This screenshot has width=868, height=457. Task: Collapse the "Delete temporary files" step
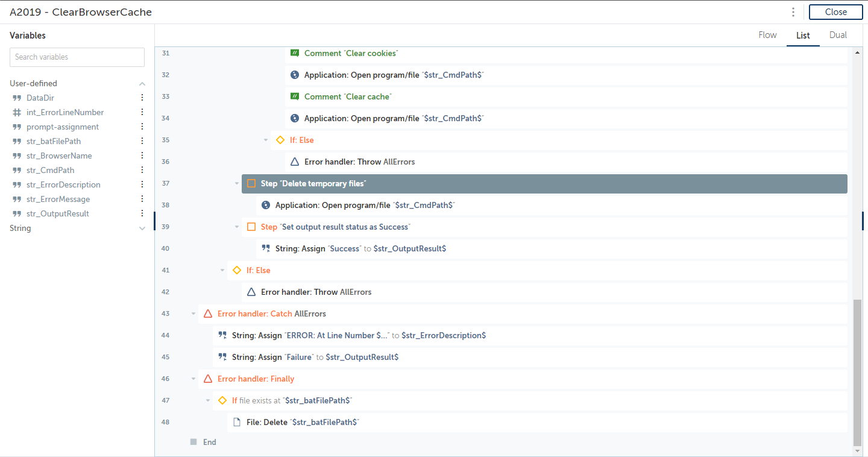click(237, 183)
